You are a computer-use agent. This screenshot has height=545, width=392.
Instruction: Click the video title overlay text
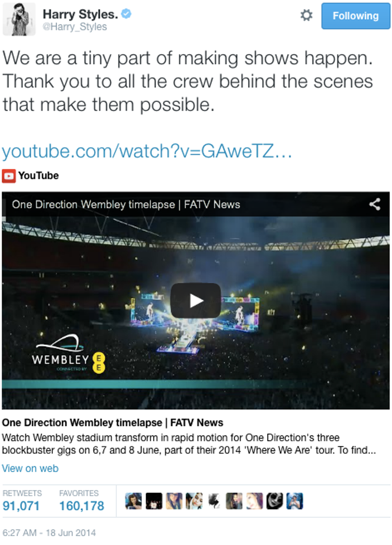[126, 204]
